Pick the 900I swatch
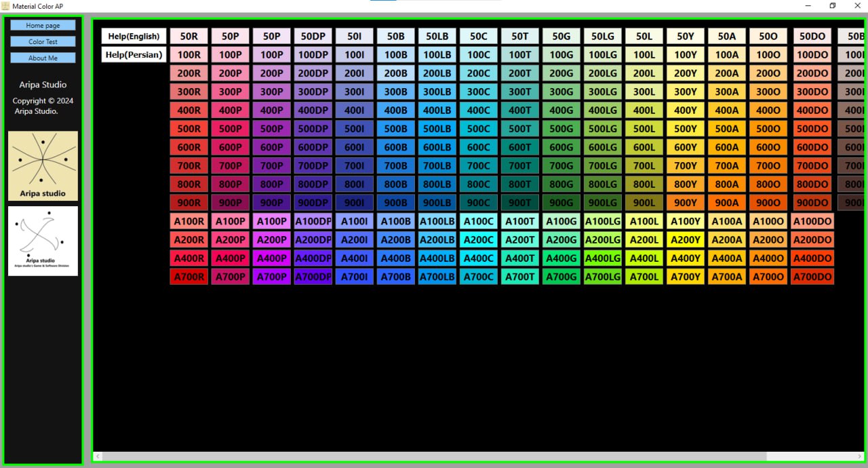This screenshot has height=468, width=868. (x=355, y=202)
